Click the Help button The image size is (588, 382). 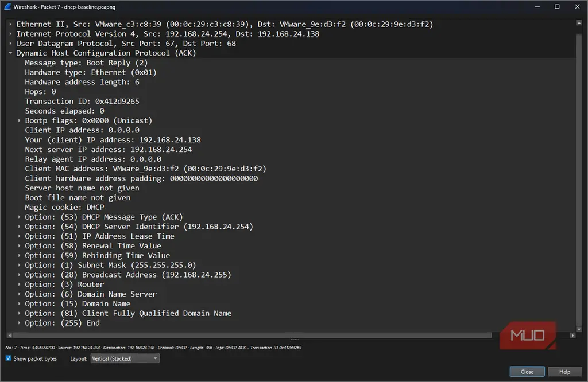(565, 372)
